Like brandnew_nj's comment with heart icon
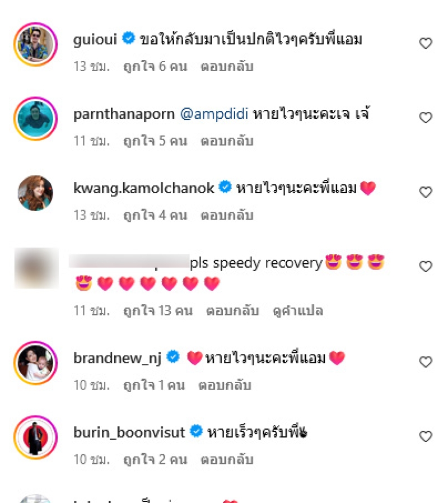Image resolution: width=448 pixels, height=503 pixels. click(x=426, y=362)
